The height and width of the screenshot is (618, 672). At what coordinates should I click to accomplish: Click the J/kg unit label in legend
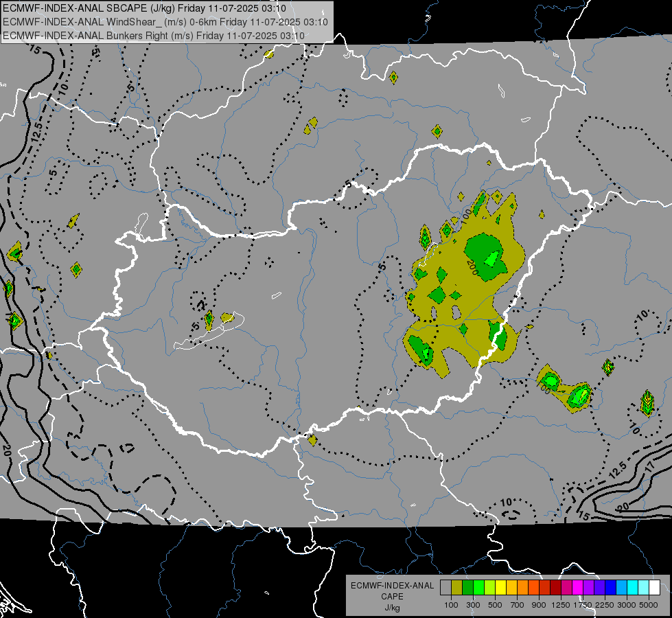coord(392,608)
